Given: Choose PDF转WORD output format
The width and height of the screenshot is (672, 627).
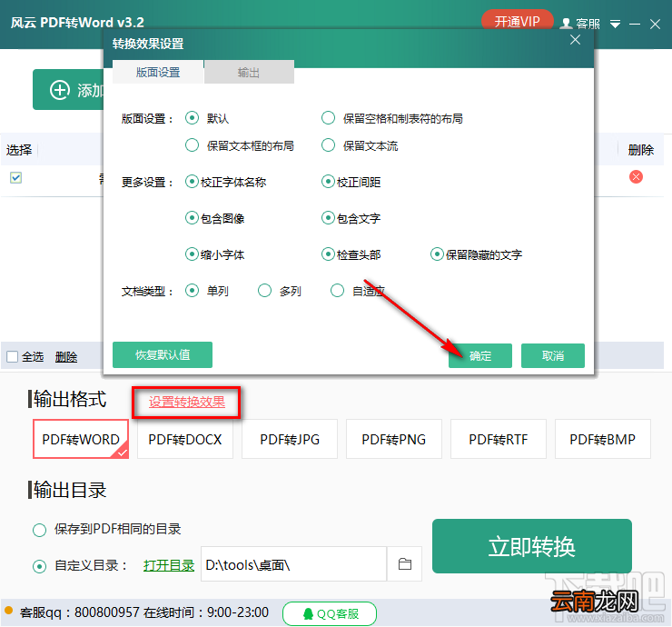Looking at the screenshot, I should (81, 439).
